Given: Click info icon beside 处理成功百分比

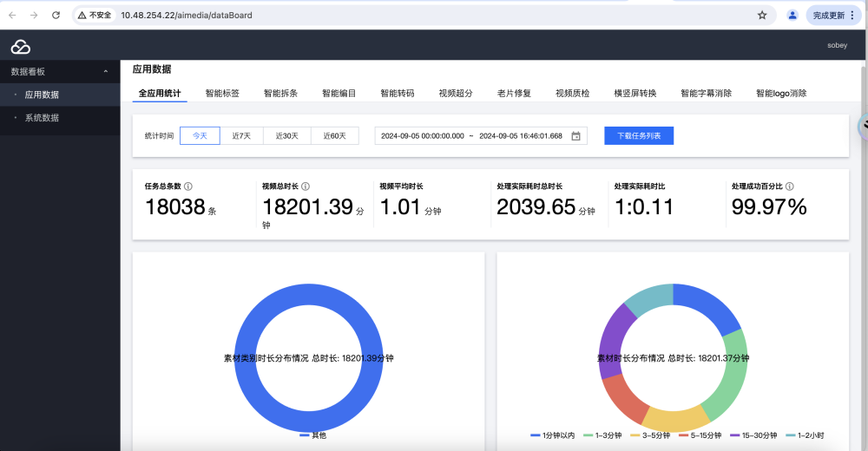Looking at the screenshot, I should tap(789, 186).
